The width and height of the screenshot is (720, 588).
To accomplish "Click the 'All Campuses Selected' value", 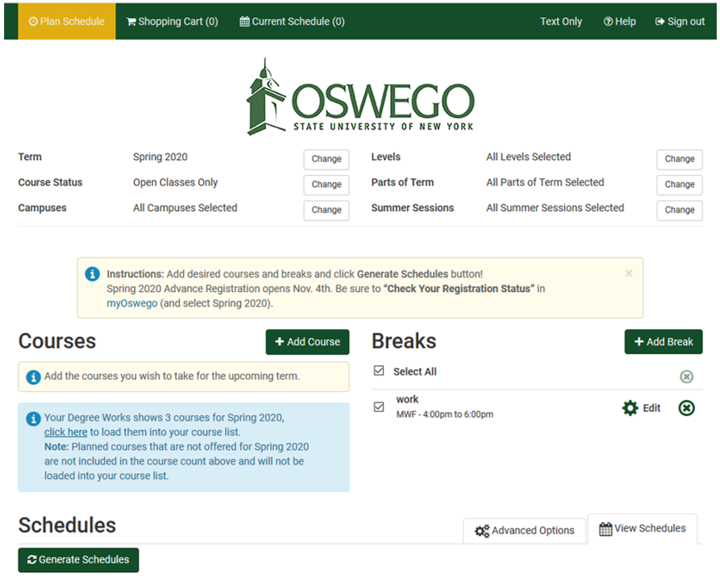I will (x=185, y=208).
